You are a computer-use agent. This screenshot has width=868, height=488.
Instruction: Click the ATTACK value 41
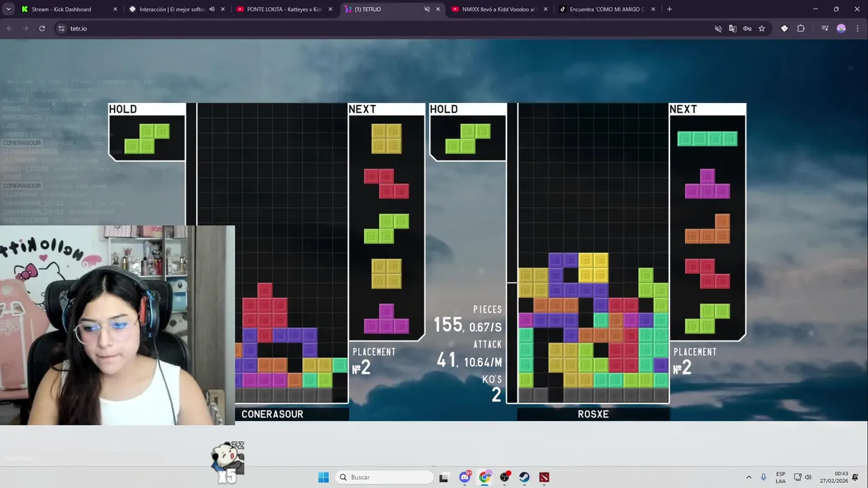pyautogui.click(x=446, y=360)
